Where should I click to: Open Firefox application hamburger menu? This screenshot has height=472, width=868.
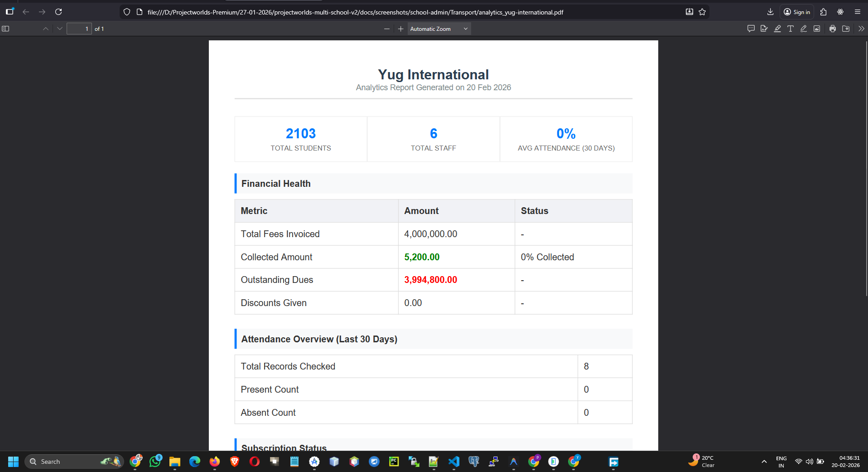(x=858, y=12)
